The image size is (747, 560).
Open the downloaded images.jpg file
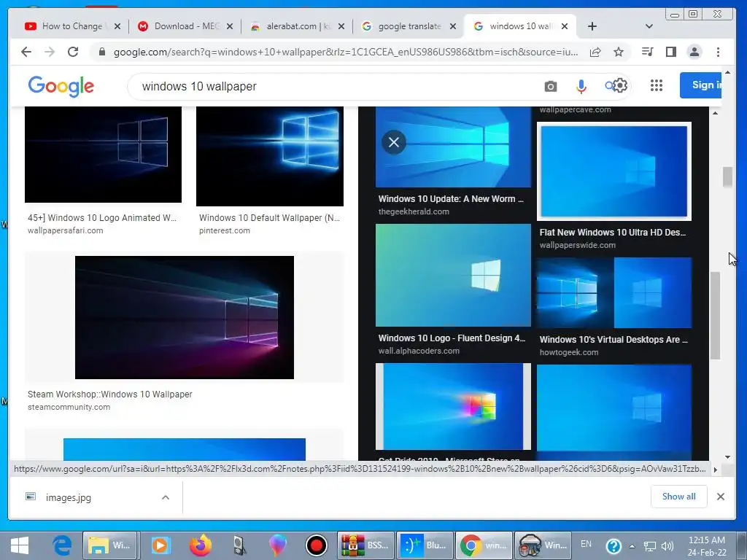click(68, 497)
